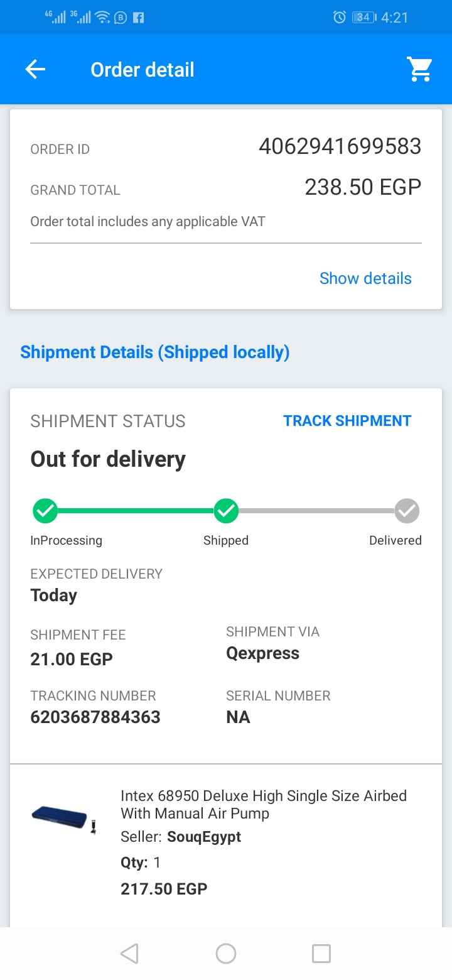This screenshot has width=452, height=980.
Task: Select the tracking number 6203687884363
Action: [x=95, y=717]
